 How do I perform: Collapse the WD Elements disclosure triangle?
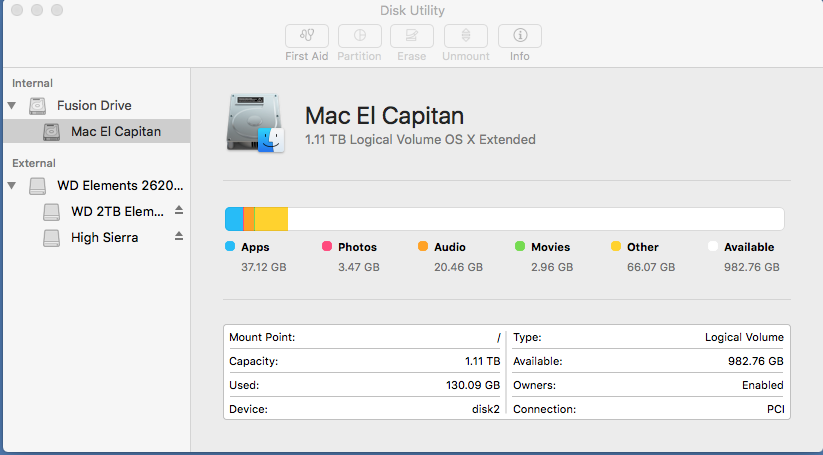(12, 185)
